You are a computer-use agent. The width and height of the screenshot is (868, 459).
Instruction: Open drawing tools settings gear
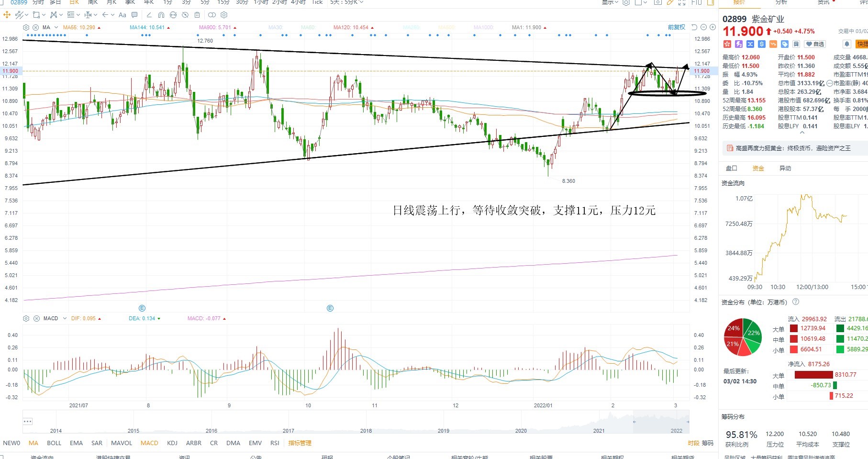tap(224, 15)
